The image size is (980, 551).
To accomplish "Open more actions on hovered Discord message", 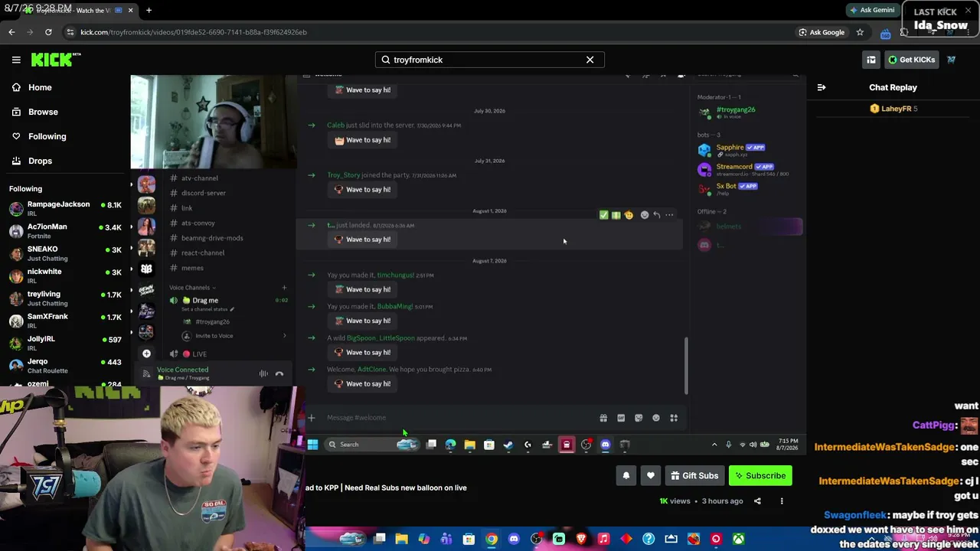I will click(x=669, y=215).
